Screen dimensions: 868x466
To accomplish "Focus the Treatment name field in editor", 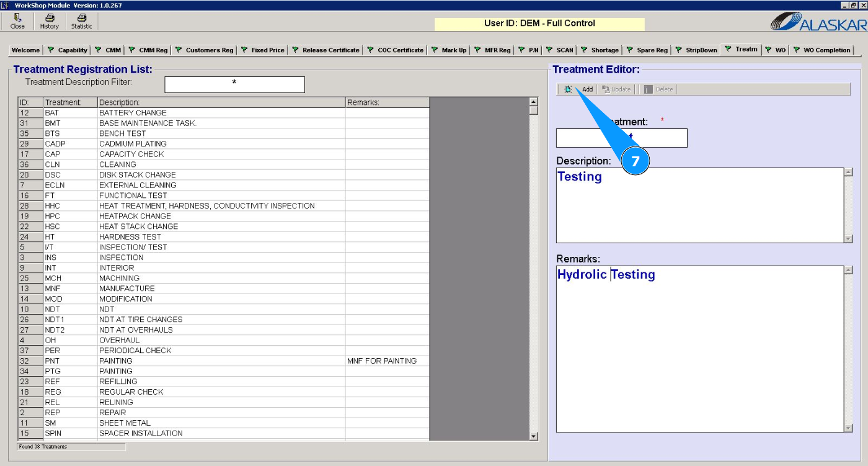I will pyautogui.click(x=622, y=138).
